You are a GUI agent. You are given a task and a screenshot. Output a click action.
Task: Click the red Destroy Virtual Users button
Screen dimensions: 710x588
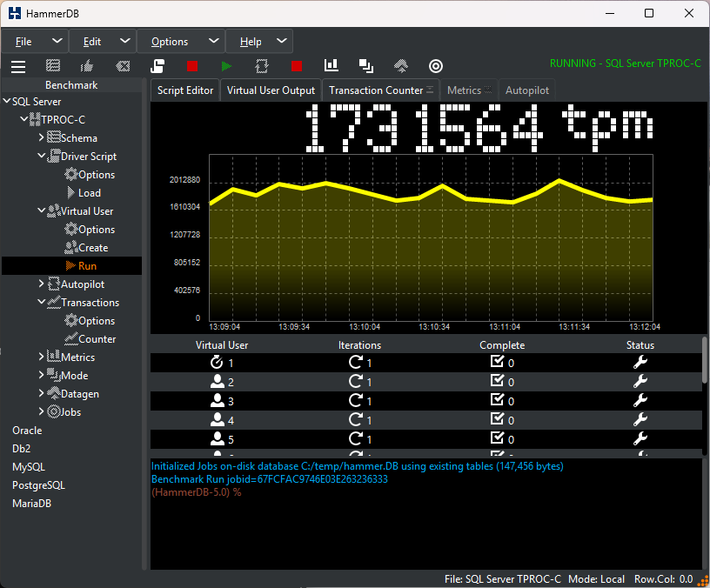pyautogui.click(x=192, y=66)
